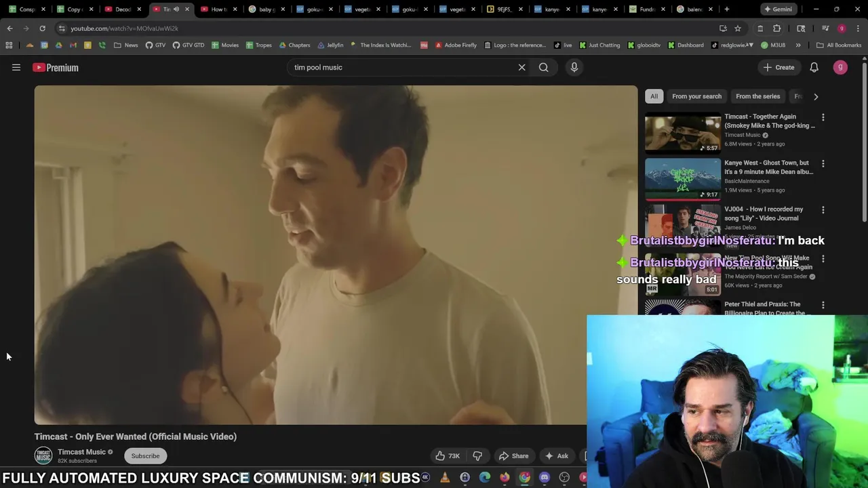Mute the playing tab via speaker icon
Viewport: 868px width, 488px height.
176,9
